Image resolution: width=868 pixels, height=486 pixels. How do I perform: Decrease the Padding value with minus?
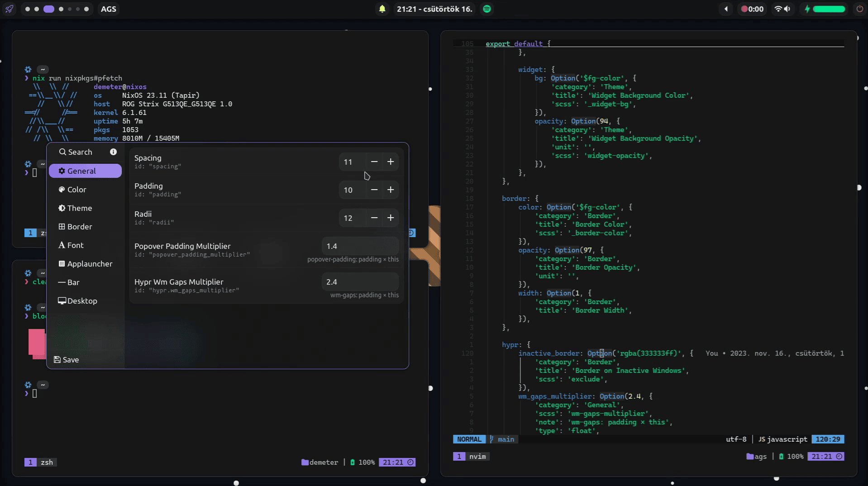click(374, 190)
